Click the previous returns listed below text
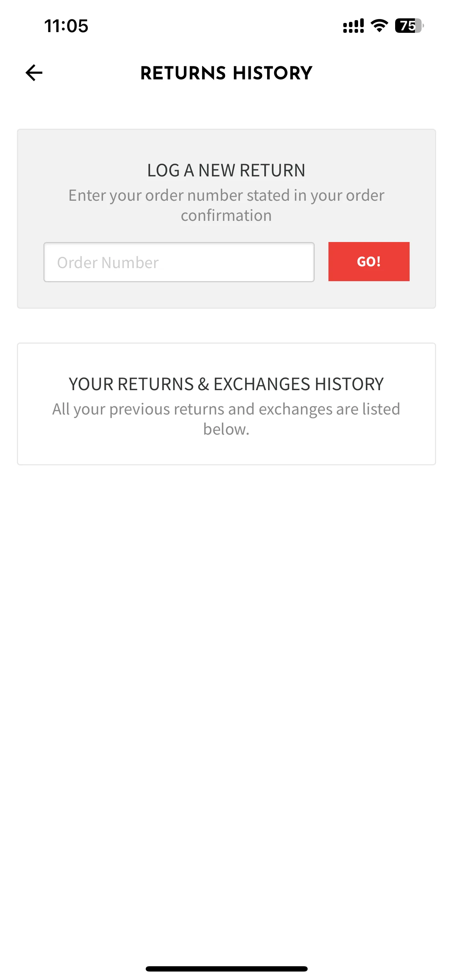Viewport: 453px width, 980px height. (226, 419)
